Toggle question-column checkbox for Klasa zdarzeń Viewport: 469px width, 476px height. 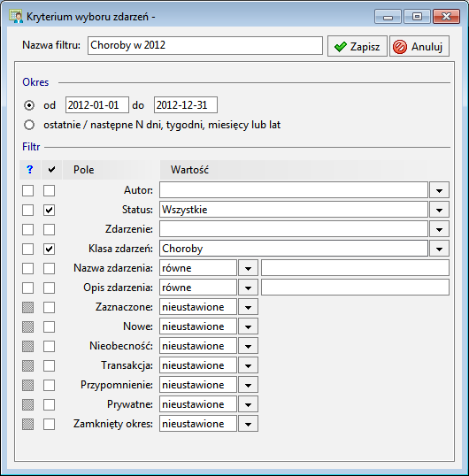[28, 249]
